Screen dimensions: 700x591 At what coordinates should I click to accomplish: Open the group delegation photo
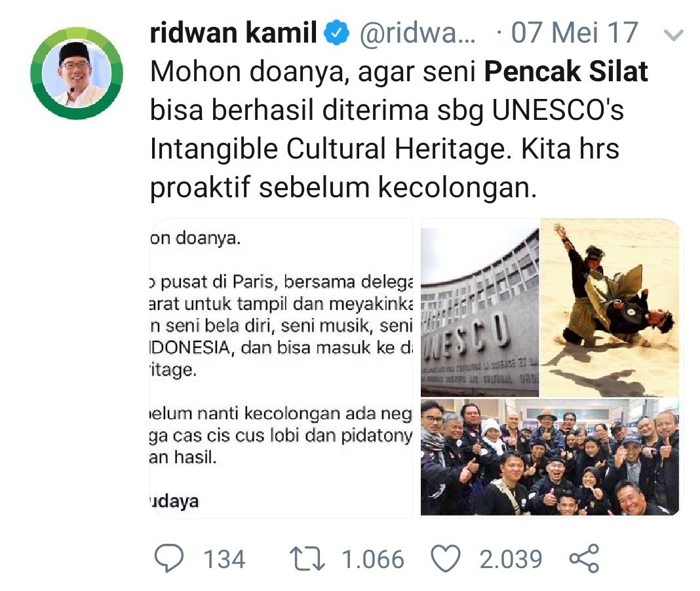[x=550, y=457]
